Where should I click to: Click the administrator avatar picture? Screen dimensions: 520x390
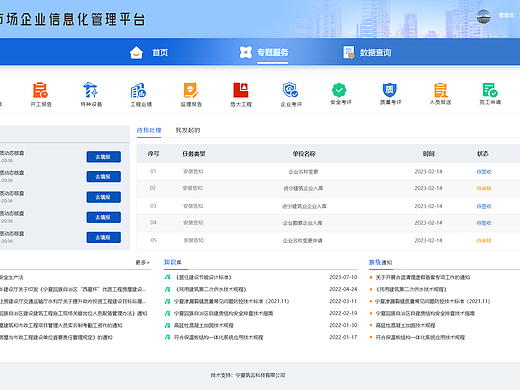pyautogui.click(x=483, y=17)
